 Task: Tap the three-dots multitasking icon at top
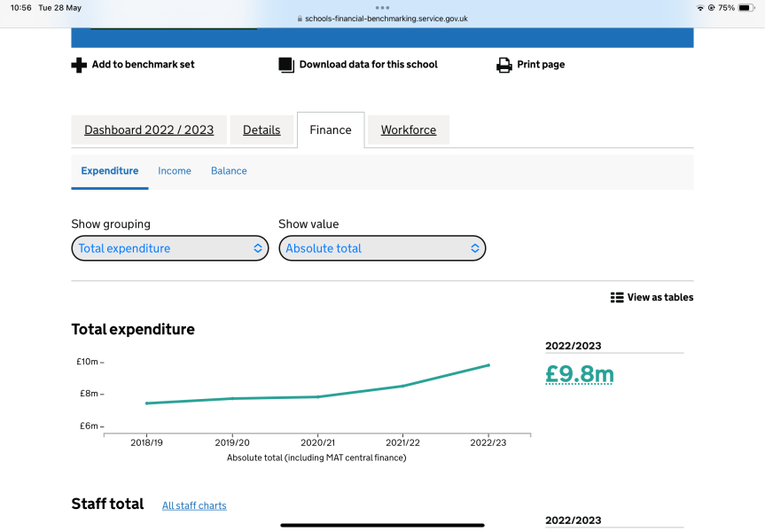(382, 7)
